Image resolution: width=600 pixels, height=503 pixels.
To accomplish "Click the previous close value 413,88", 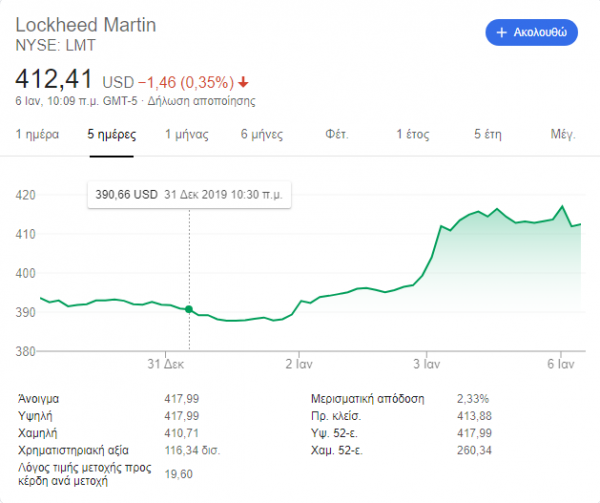I will tap(474, 416).
